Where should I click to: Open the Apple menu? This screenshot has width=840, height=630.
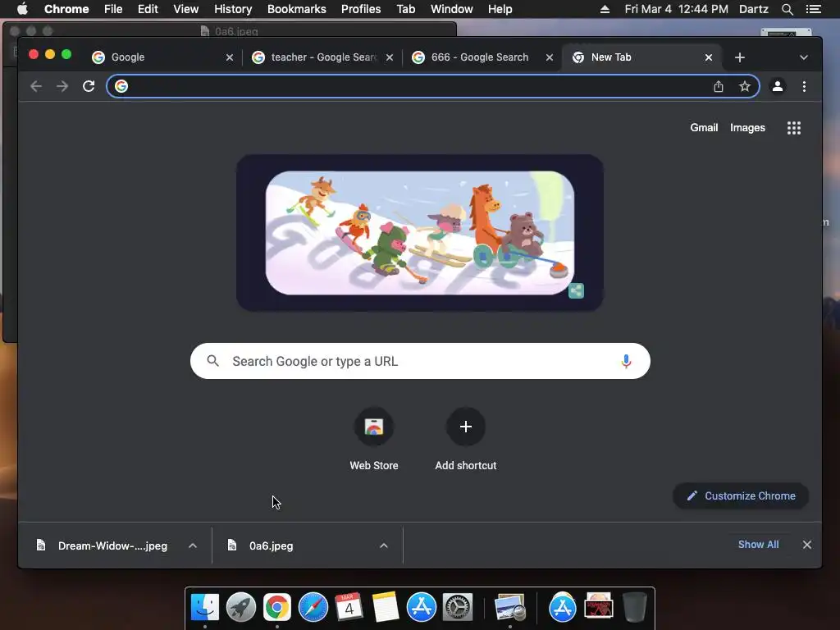(22, 8)
